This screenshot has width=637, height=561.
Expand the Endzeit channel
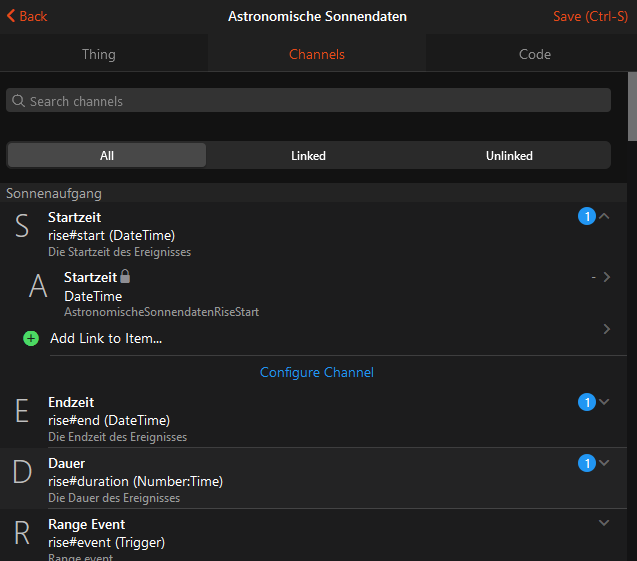coord(604,401)
